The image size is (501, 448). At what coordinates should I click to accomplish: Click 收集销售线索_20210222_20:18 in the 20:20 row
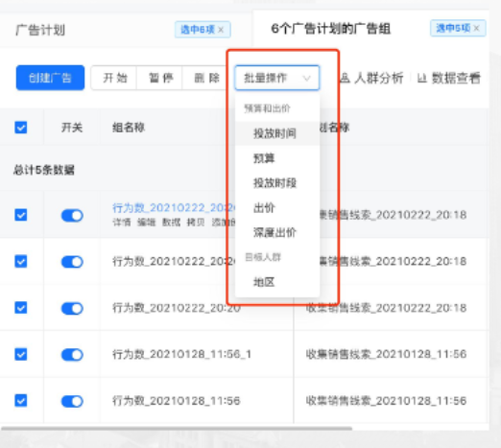[386, 308]
